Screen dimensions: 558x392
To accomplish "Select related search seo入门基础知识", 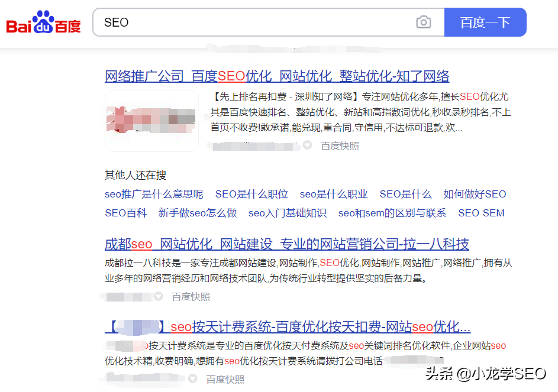I will click(x=288, y=213).
